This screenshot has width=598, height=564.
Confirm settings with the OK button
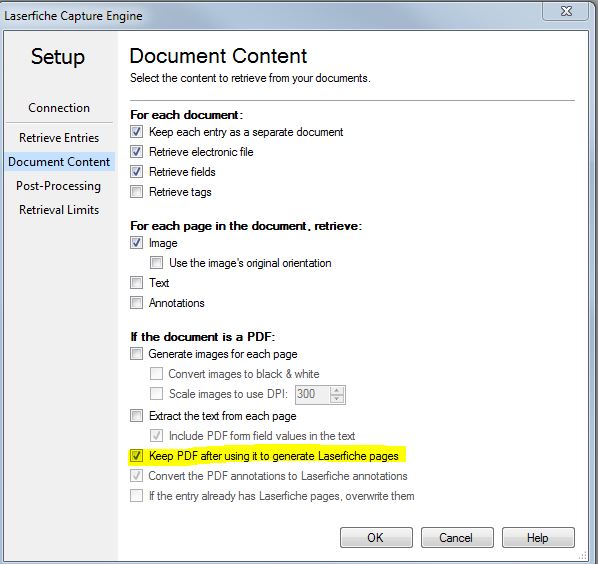[376, 538]
